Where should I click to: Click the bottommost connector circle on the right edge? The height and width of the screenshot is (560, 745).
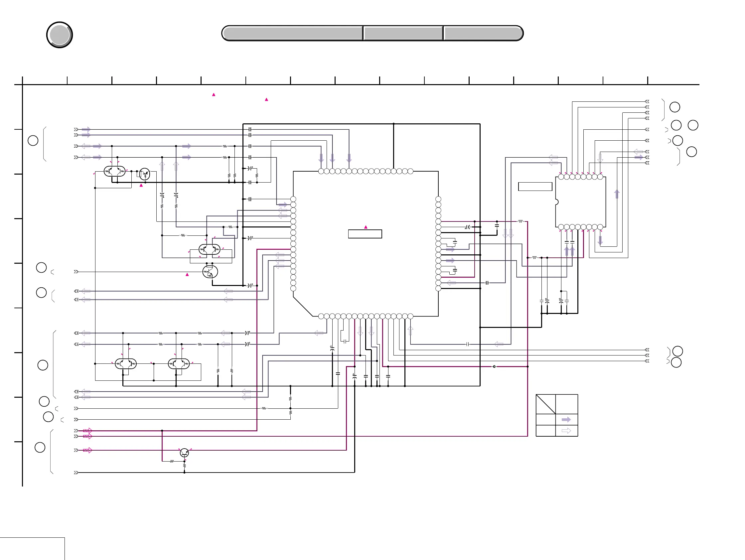676,362
